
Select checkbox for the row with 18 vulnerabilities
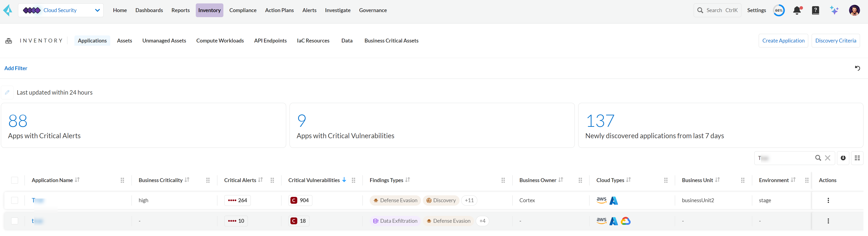(14, 221)
